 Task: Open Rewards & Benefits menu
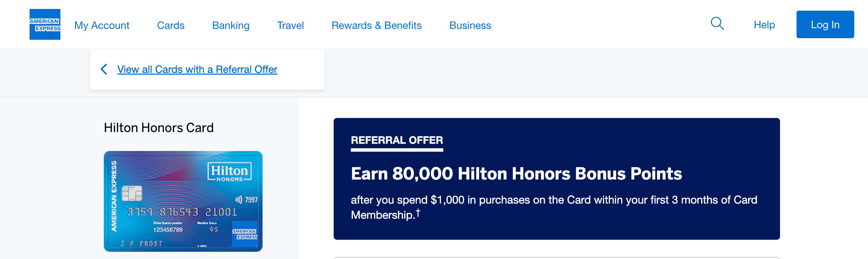coord(377,25)
